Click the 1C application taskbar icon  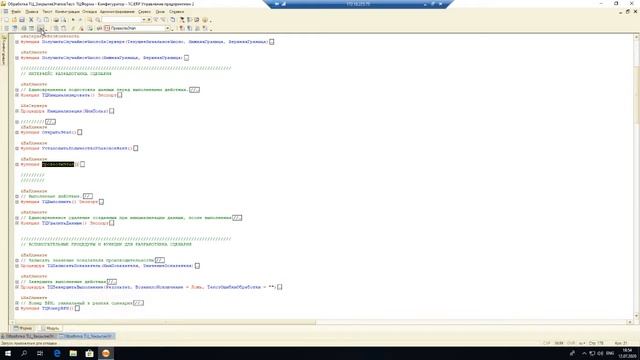pyautogui.click(x=106, y=353)
